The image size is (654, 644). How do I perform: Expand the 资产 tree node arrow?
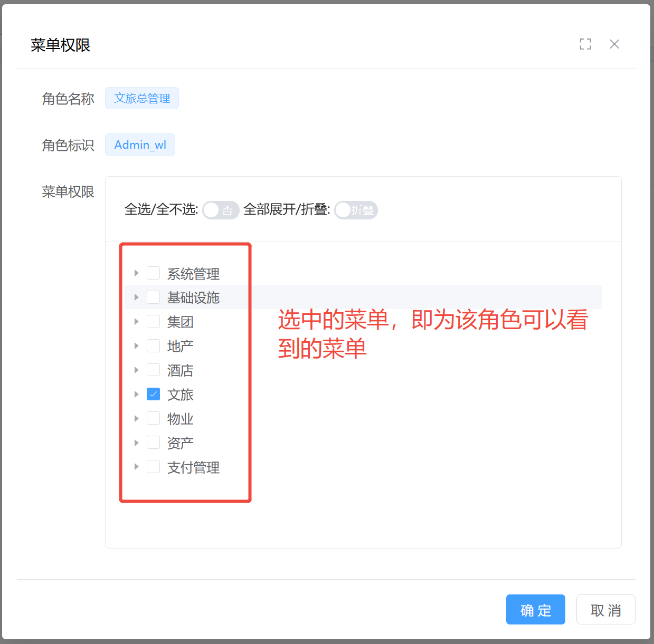click(x=136, y=443)
